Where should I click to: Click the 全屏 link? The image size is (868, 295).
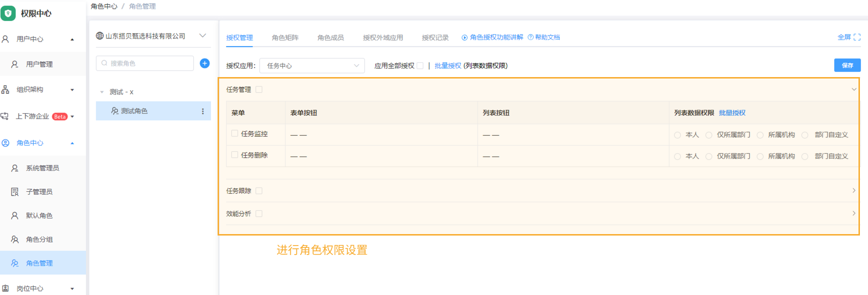(x=844, y=37)
